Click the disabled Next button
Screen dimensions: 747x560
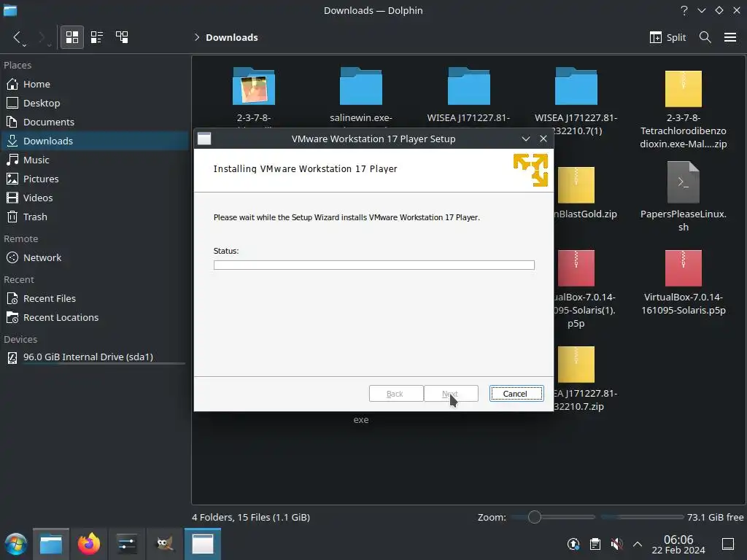click(x=451, y=394)
